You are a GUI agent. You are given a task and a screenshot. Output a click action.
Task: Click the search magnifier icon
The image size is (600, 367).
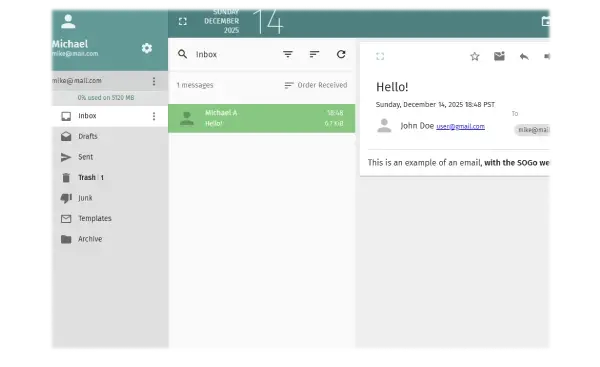click(183, 54)
